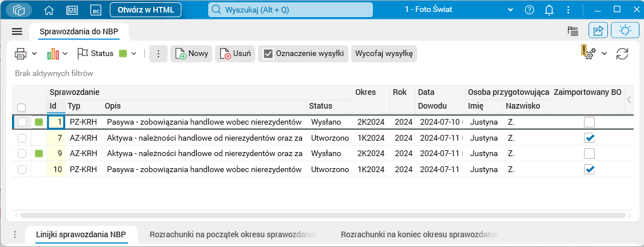
Task: Open the toolbar three-dot more options
Action: click(x=158, y=54)
